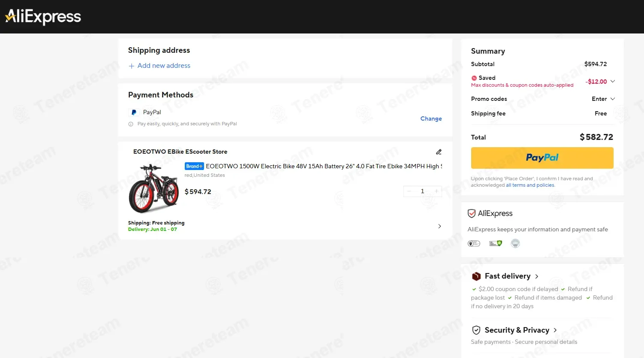The width and height of the screenshot is (644, 358).
Task: Click the red Saved coupon icon
Action: click(x=474, y=78)
